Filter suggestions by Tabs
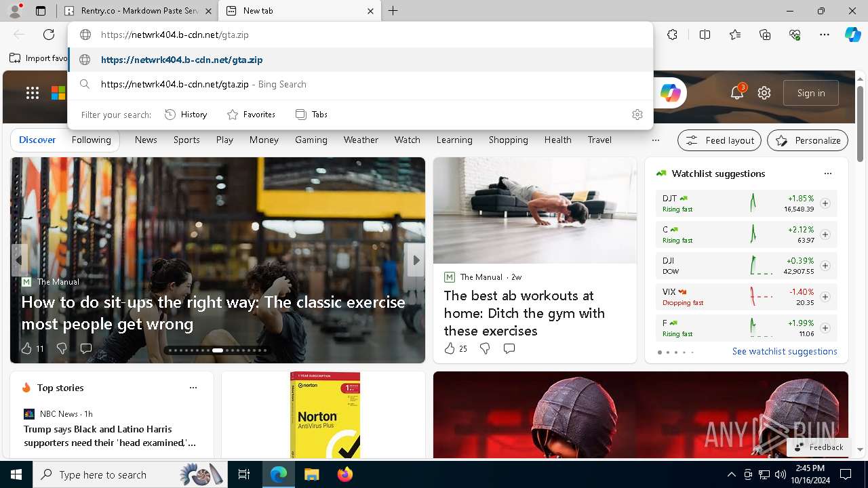The height and width of the screenshot is (488, 868). (311, 115)
